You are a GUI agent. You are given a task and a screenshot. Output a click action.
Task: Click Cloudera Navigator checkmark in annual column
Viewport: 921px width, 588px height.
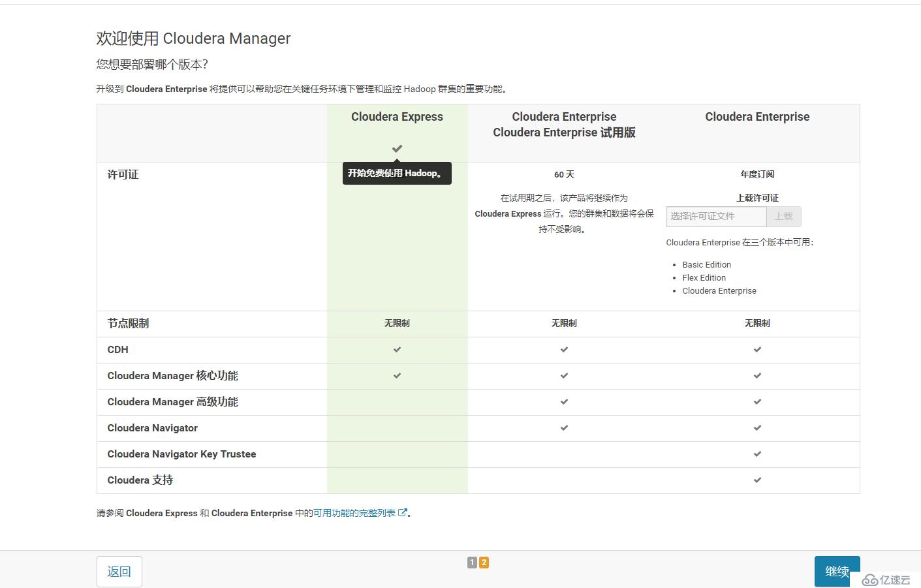point(757,428)
